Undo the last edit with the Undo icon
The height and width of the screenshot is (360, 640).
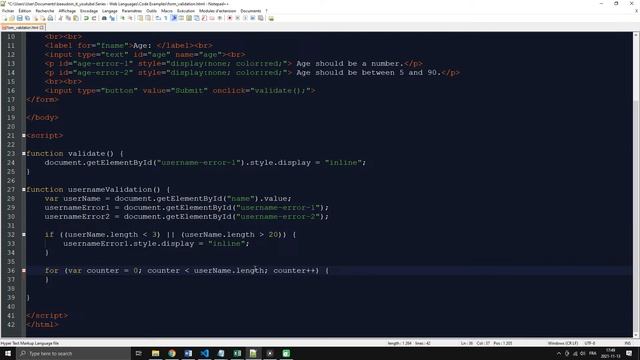(86, 18)
